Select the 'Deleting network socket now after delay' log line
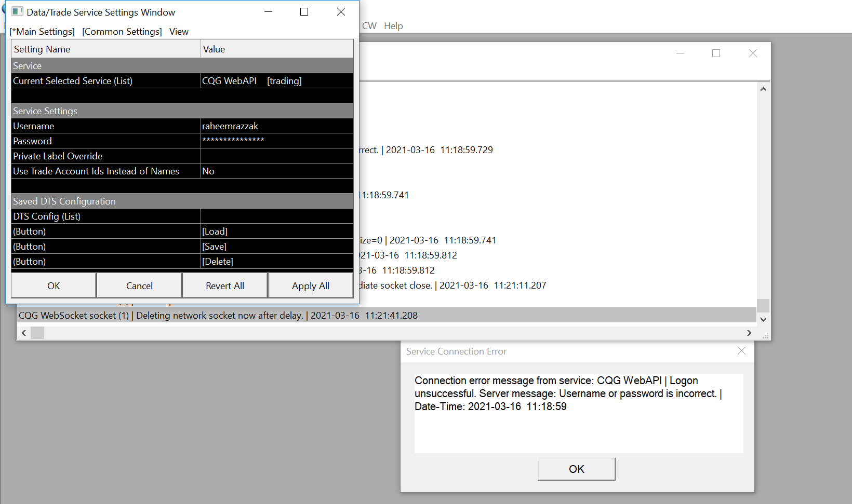This screenshot has height=504, width=852. pos(387,316)
